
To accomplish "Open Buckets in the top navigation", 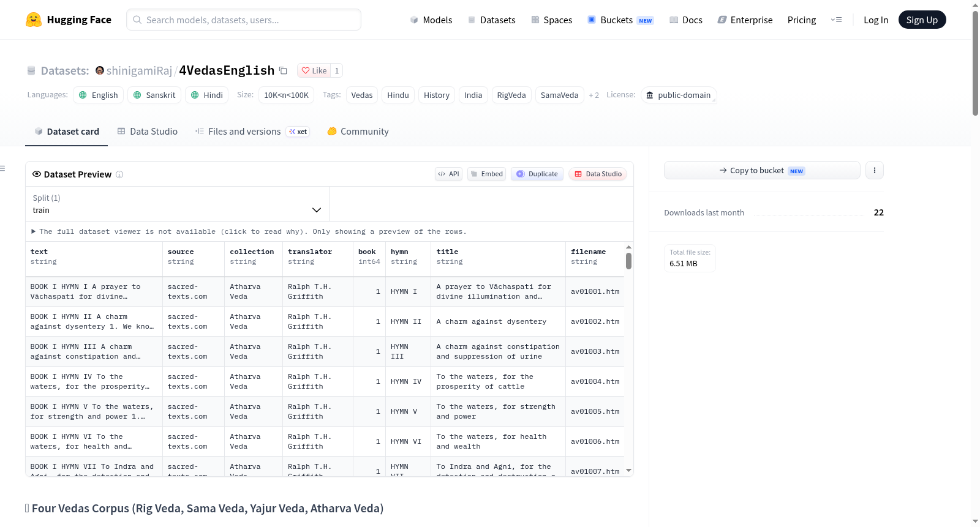I will (620, 20).
